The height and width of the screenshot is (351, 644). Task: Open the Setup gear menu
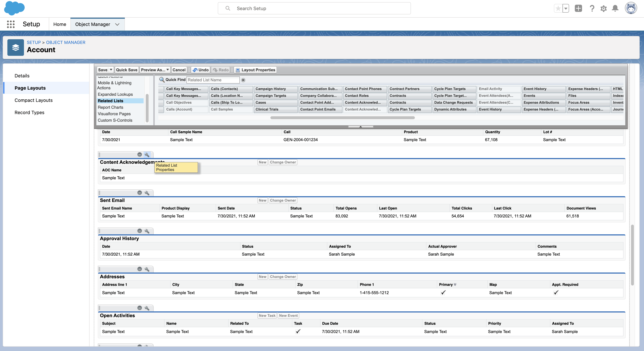coord(603,8)
